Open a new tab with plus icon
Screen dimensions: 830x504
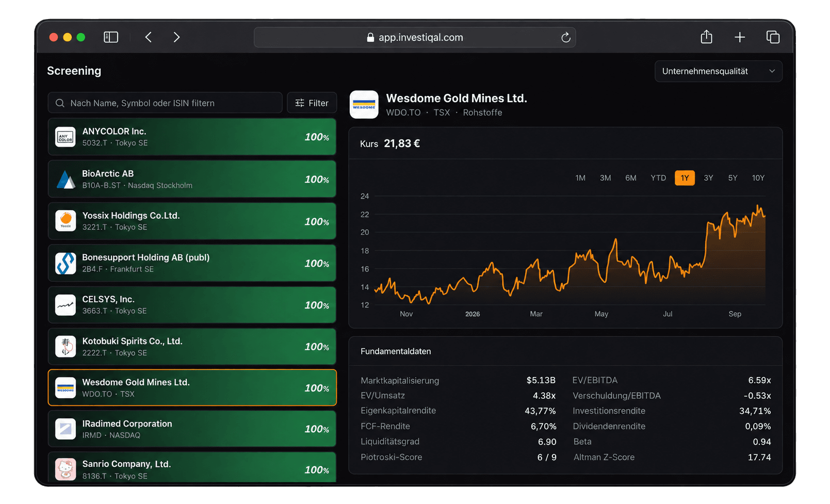[740, 37]
